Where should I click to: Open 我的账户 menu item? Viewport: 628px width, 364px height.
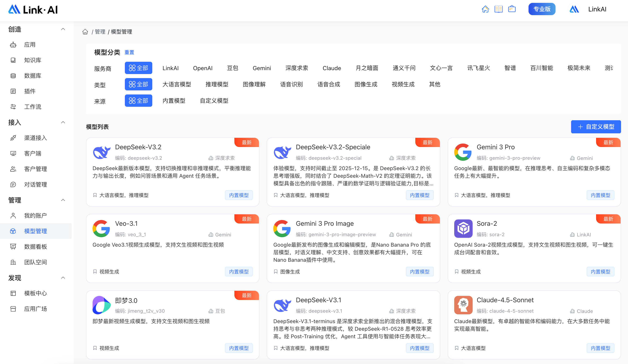[35, 216]
